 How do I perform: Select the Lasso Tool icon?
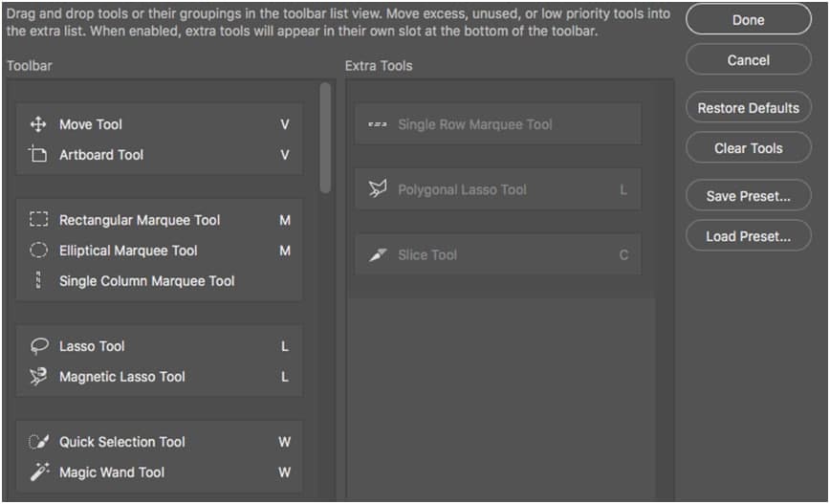click(x=38, y=346)
